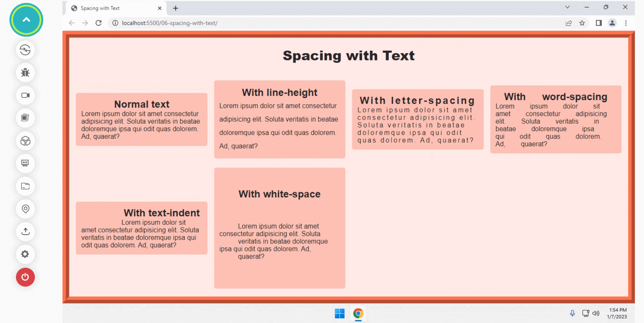Click the 3D cube sidebar icon
This screenshot has width=644, height=323.
(x=25, y=141)
